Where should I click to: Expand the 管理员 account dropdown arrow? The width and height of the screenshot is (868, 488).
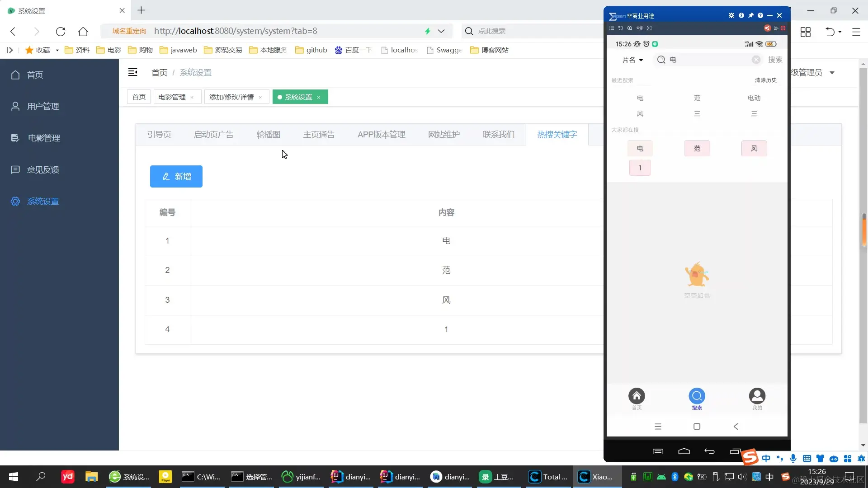(x=832, y=73)
